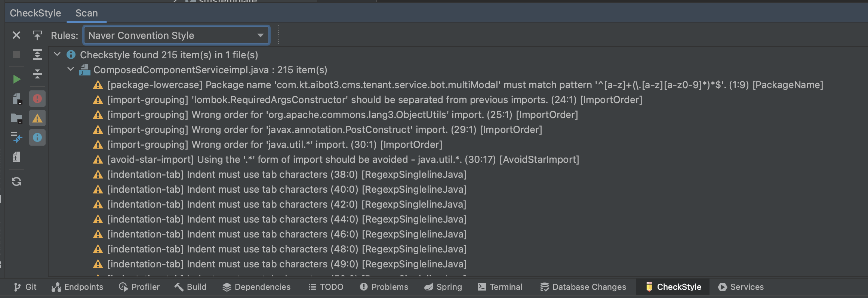Close the CheckStyle tool window with X icon
868x298 pixels.
click(x=16, y=35)
